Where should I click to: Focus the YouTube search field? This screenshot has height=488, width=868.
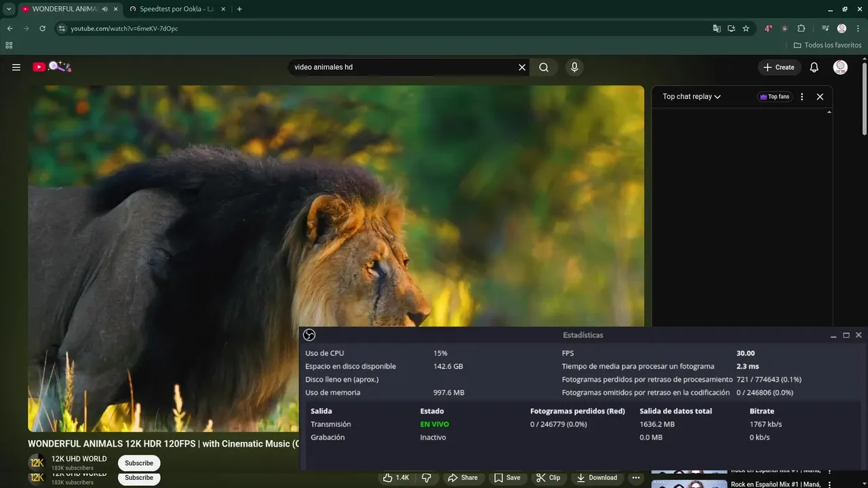tap(403, 67)
